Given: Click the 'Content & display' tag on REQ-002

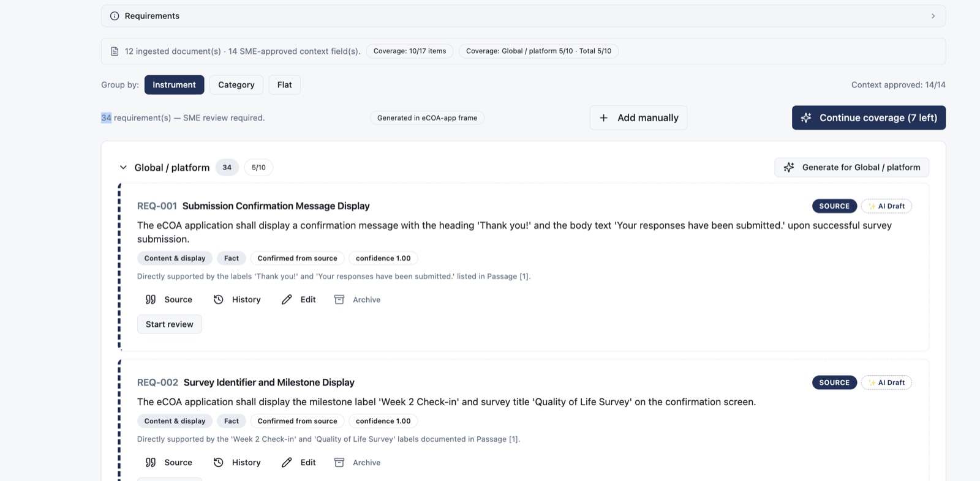Looking at the screenshot, I should pos(175,421).
